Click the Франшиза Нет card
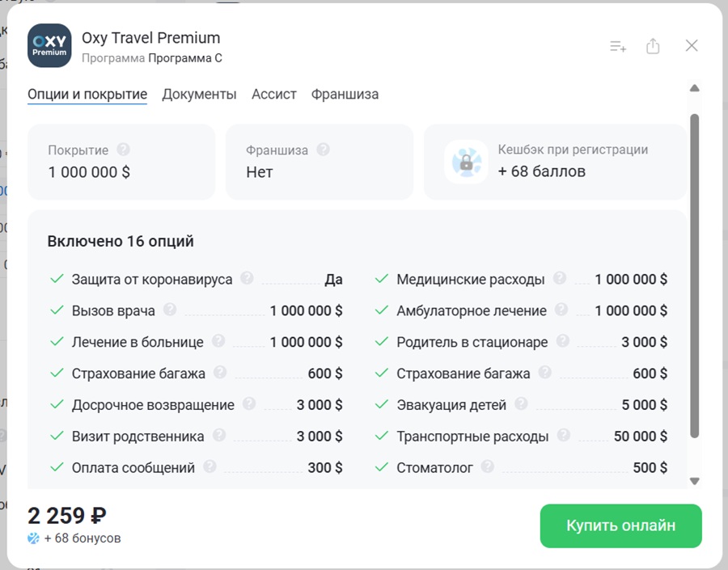728x570 pixels. [320, 162]
